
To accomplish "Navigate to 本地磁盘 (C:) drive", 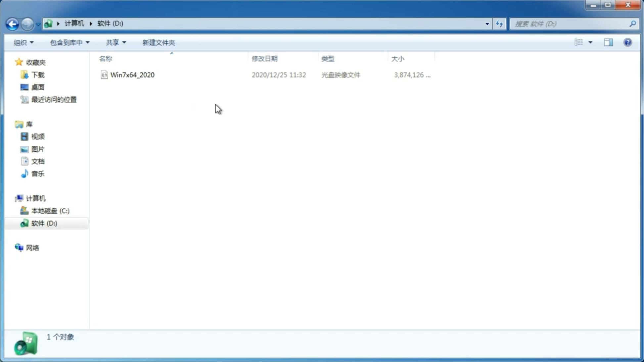I will 50,210.
